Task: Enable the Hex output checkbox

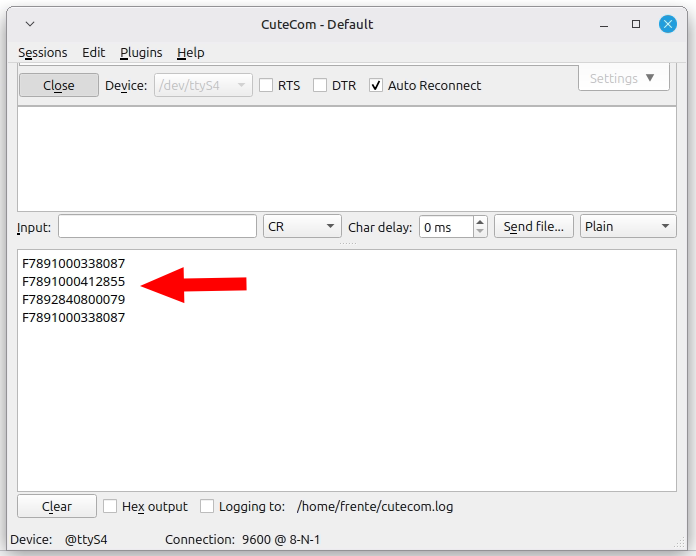Action: click(110, 506)
